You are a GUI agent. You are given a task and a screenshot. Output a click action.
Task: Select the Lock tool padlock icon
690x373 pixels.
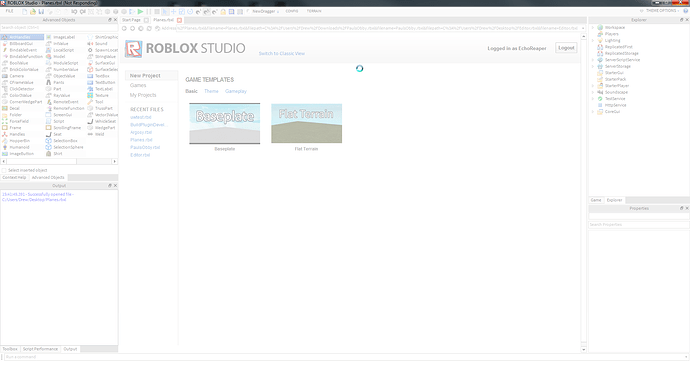tap(223, 11)
